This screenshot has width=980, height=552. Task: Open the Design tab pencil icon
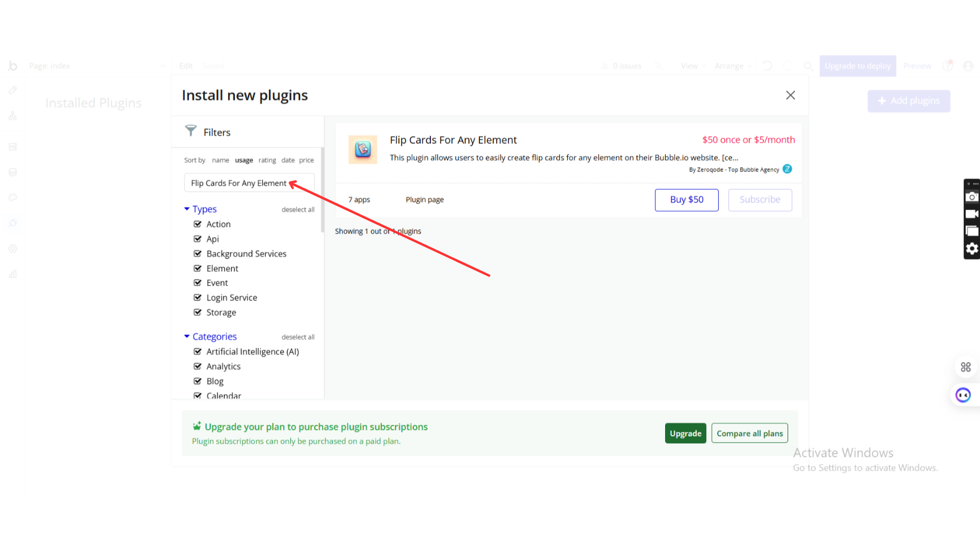coord(13,90)
